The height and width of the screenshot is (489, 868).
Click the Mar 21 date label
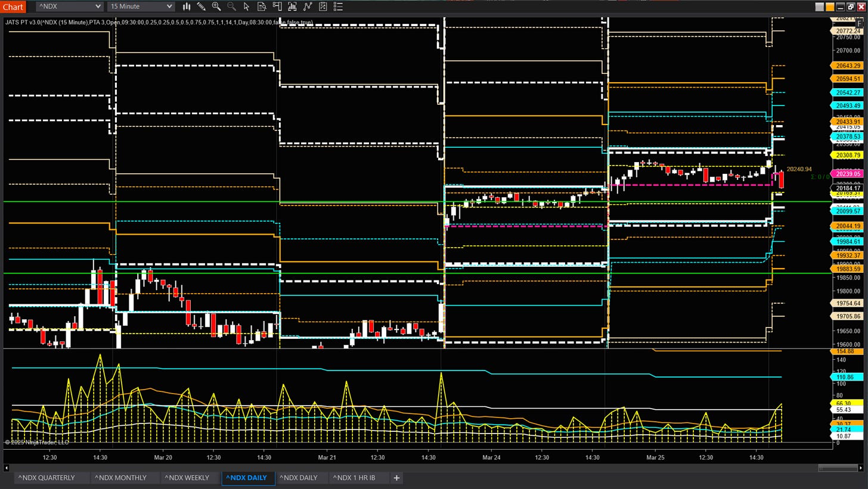[327, 457]
